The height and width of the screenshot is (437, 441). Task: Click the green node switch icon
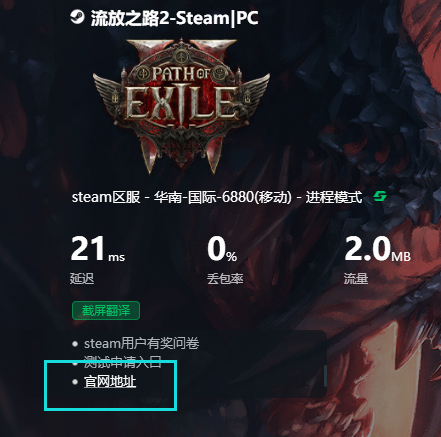[x=380, y=196]
